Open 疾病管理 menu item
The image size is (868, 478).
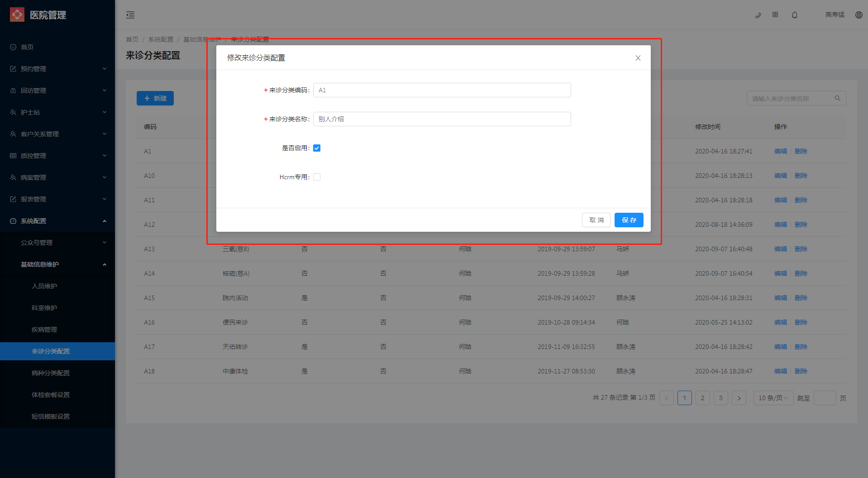(57, 330)
